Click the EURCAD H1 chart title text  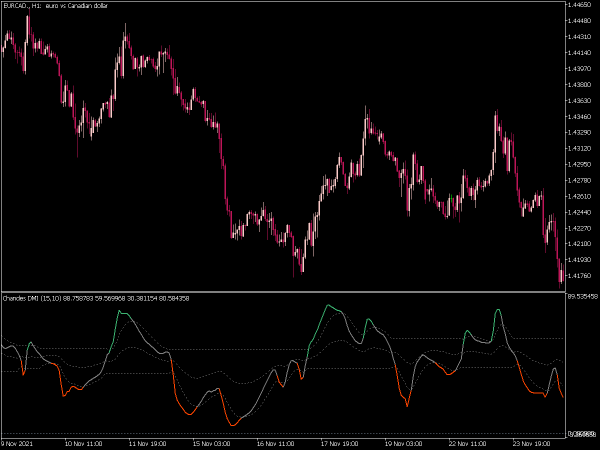(x=55, y=6)
